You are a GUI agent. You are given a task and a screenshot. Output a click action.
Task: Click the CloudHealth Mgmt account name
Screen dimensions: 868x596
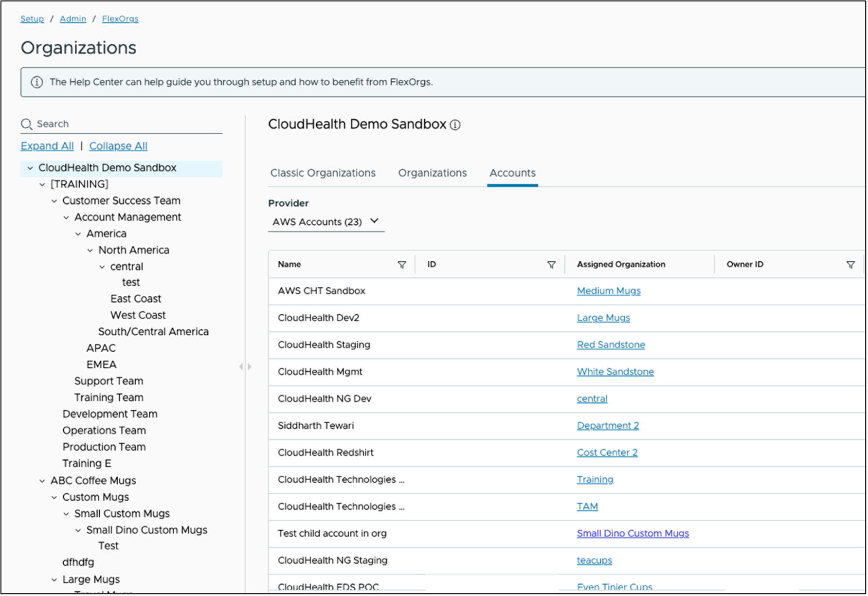coord(320,372)
